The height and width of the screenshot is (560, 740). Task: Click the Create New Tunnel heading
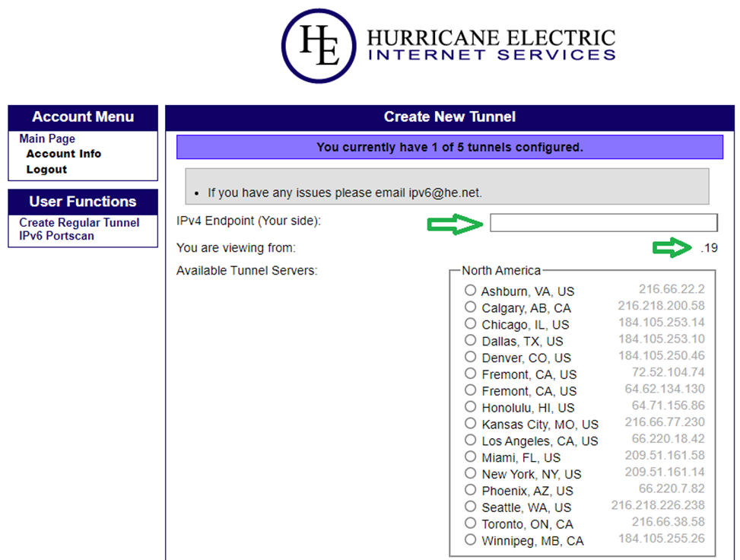[449, 116]
